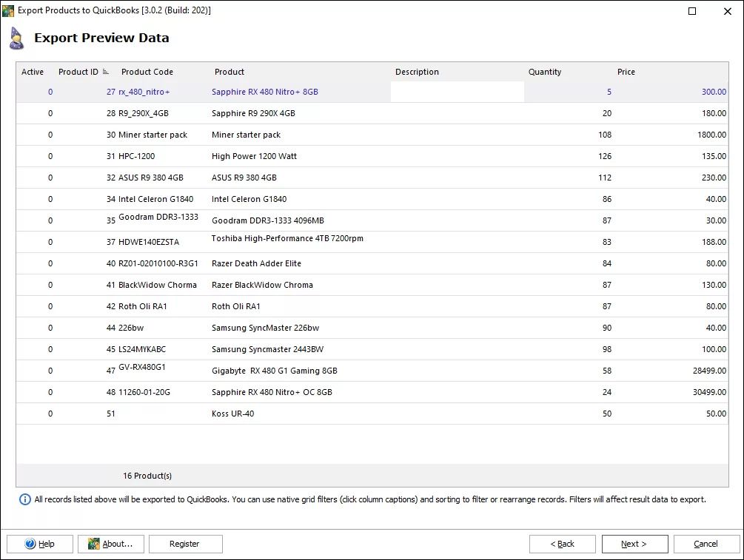The width and height of the screenshot is (744, 560).
Task: Click the Quantity column header to filter
Action: click(x=545, y=72)
